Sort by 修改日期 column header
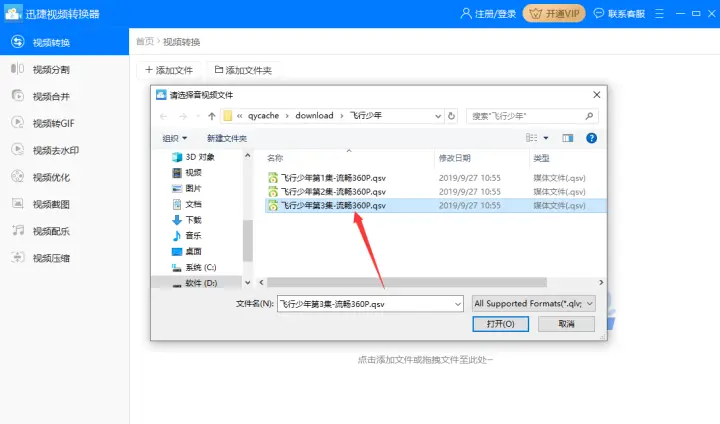 tap(455, 158)
